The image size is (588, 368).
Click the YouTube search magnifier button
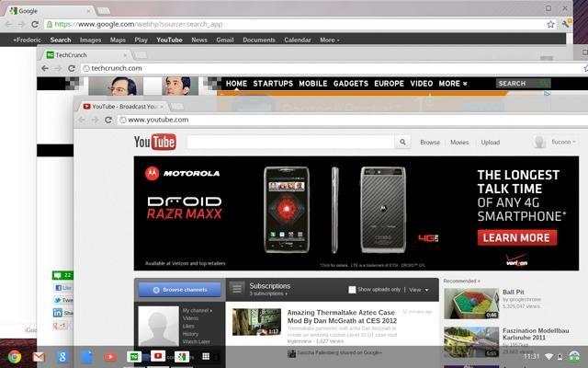point(402,143)
